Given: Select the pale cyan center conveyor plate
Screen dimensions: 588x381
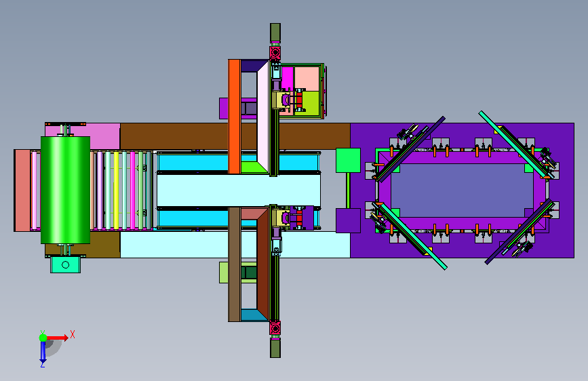Looking at the screenshot, I should [x=239, y=190].
